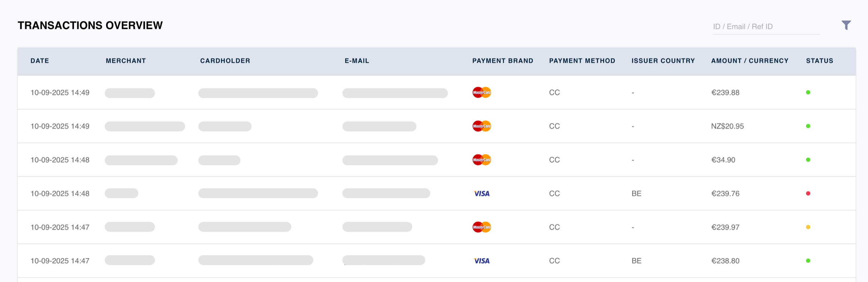Click the Visa logo for €238.80 transaction
Viewport: 868px width, 282px height.
481,261
